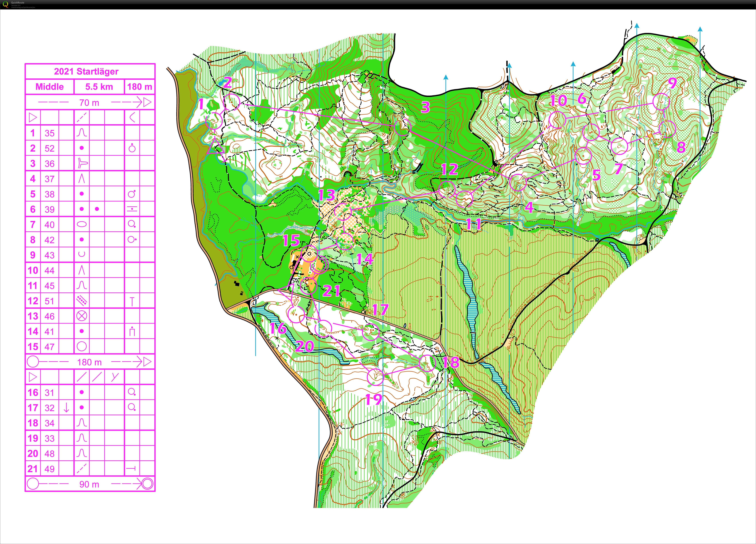
Task: Click control code "41" in row 14
Action: [x=49, y=332]
